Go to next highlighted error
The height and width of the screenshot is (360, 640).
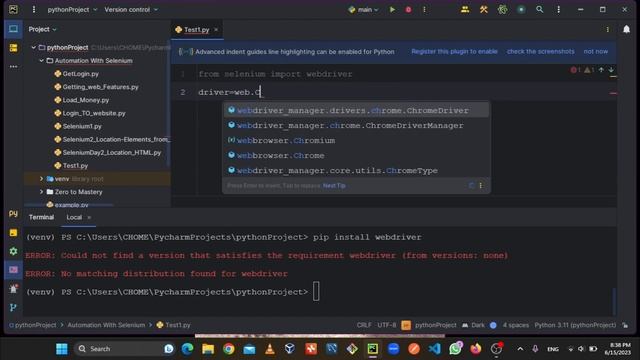[611, 70]
